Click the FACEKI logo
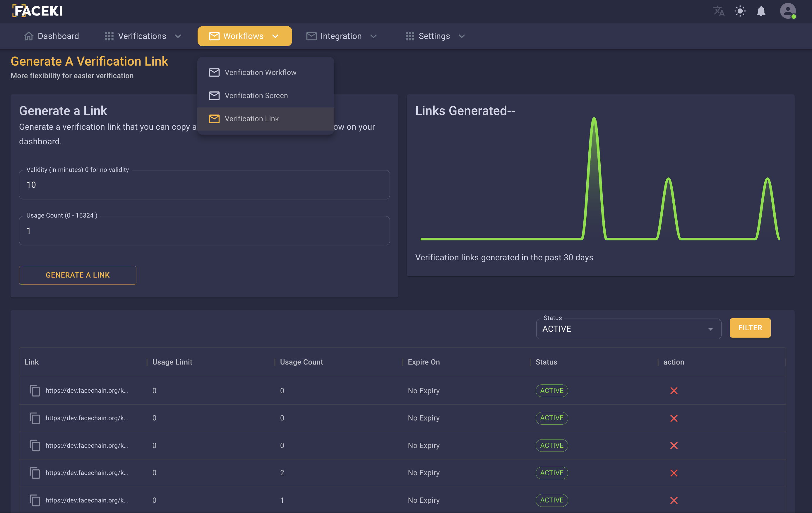Screen dimensions: 812x513 tap(37, 11)
